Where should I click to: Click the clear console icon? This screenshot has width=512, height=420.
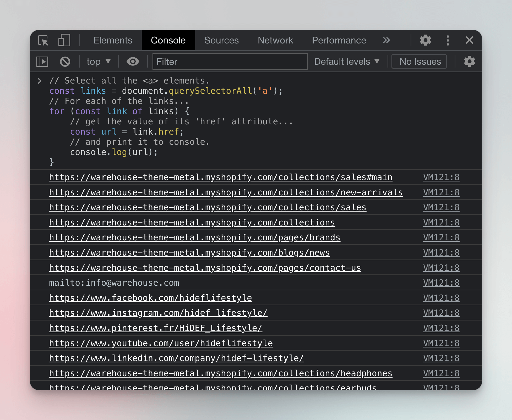pyautogui.click(x=65, y=62)
